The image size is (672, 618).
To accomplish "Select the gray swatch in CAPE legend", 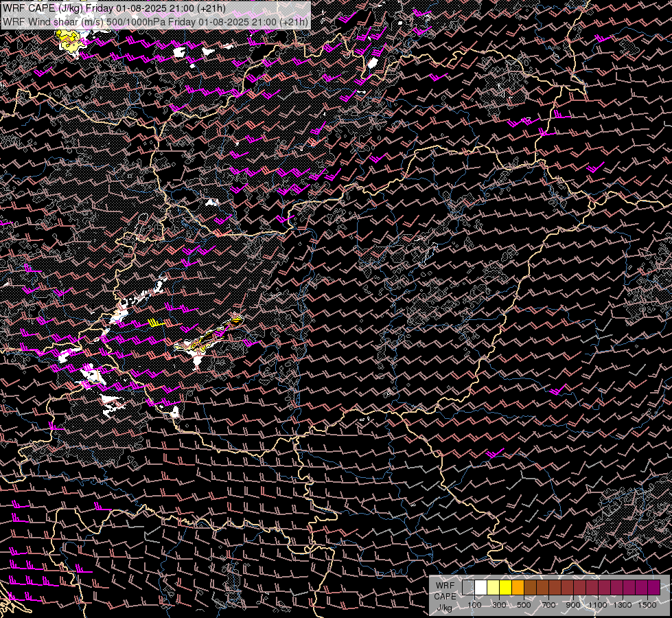I will coord(468,588).
